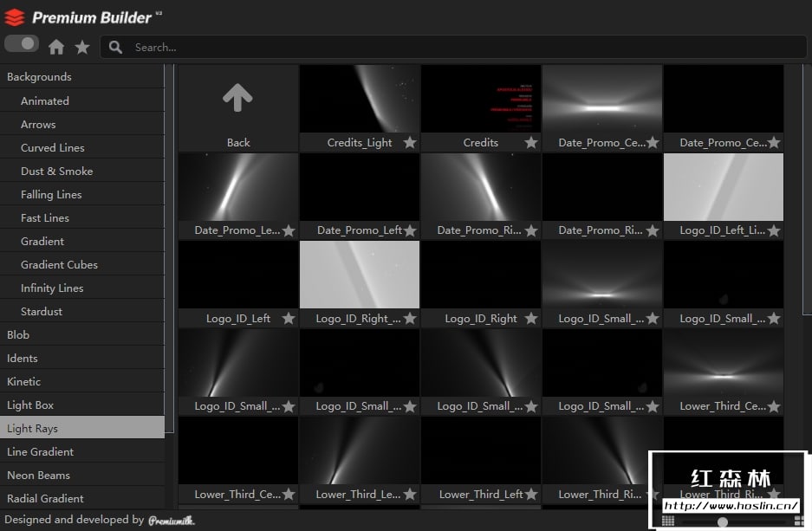Open the Animated subcategory
This screenshot has height=531, width=812.
click(x=82, y=100)
